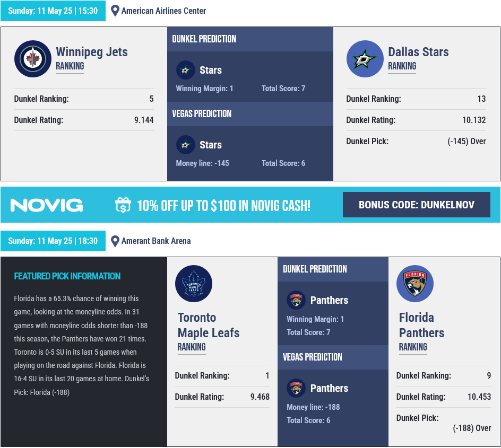Viewport: 501px width, 448px height.
Task: Click the Winnipeg Jets team logo
Action: click(x=33, y=59)
